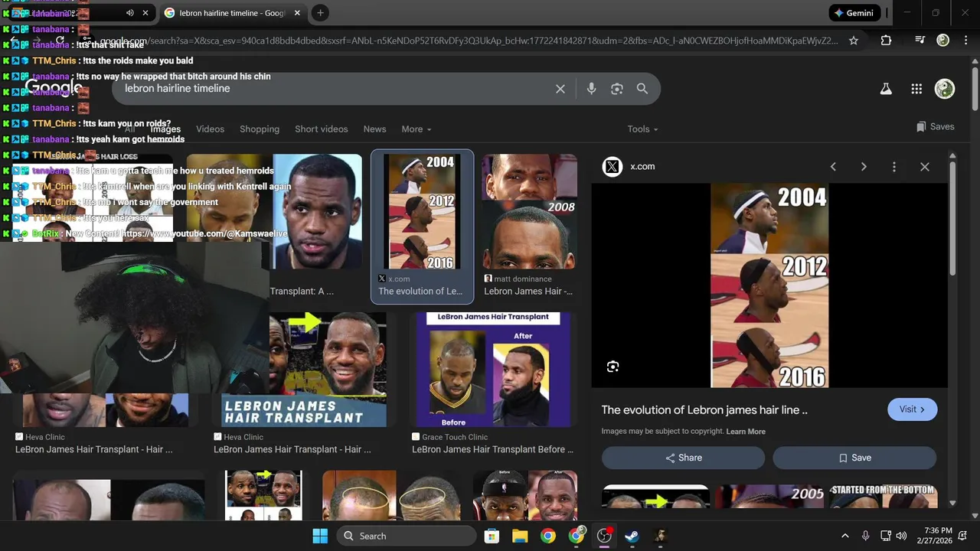Share the previewed image
Image resolution: width=980 pixels, height=551 pixels.
[683, 458]
